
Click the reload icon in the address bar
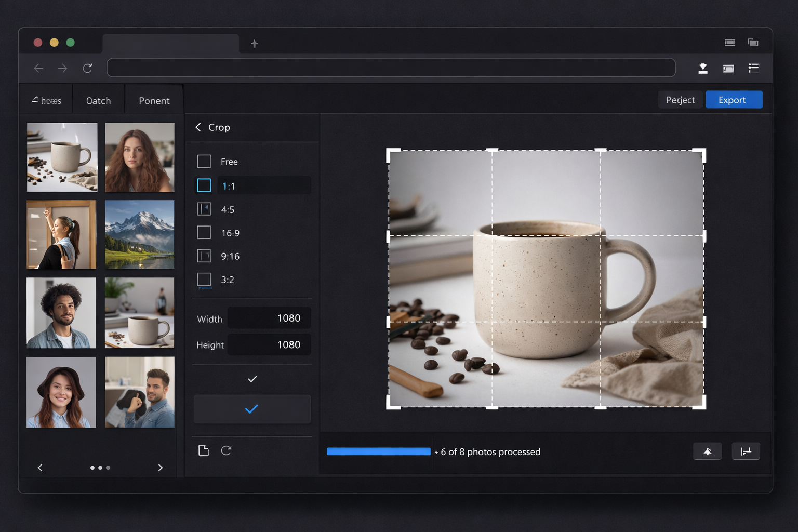coord(87,68)
